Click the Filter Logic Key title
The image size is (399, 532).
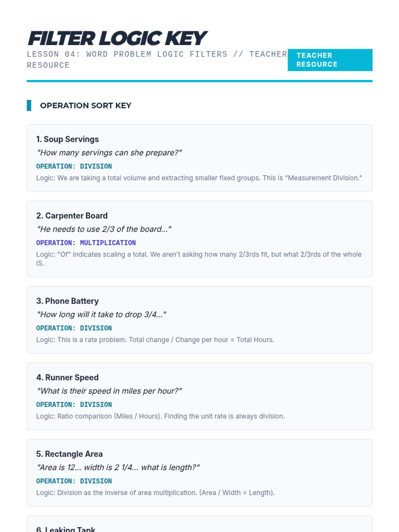tap(117, 38)
